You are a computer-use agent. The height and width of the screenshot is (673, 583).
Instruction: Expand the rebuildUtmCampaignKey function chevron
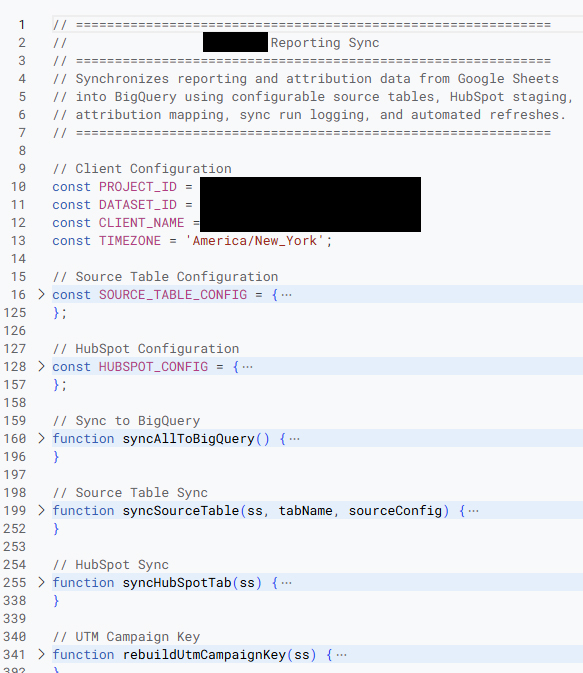pyautogui.click(x=41, y=655)
